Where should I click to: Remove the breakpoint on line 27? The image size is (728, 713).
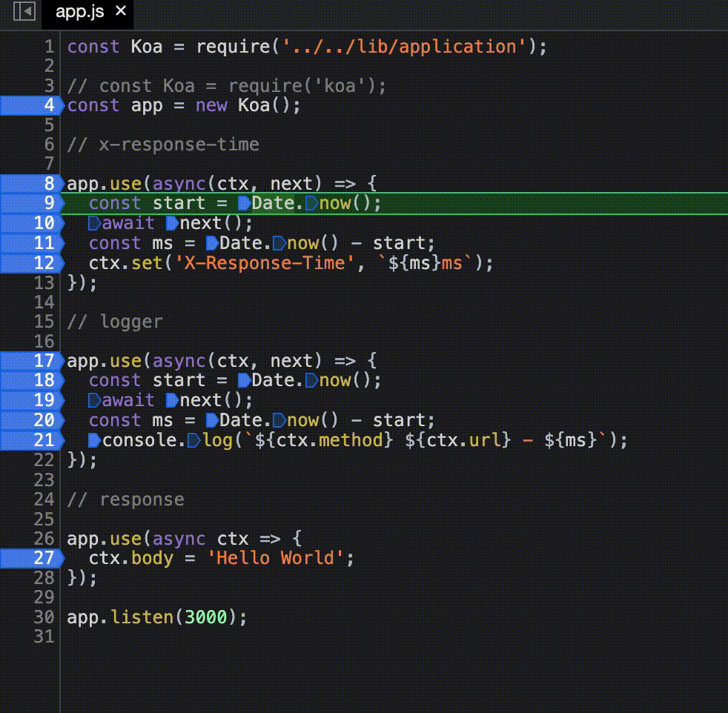coord(32,558)
